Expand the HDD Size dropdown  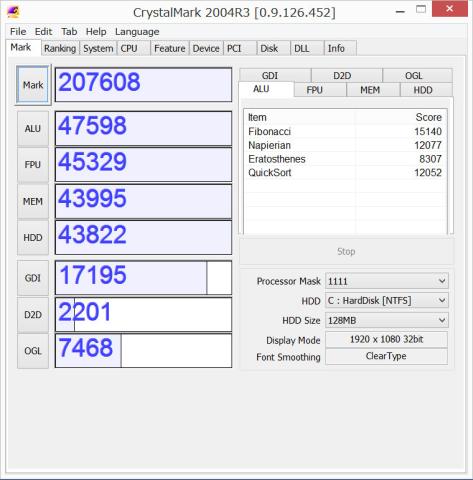[387, 320]
